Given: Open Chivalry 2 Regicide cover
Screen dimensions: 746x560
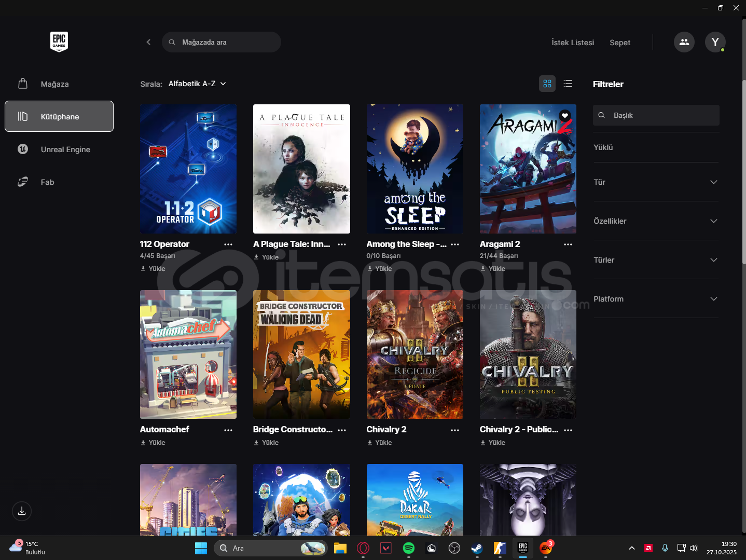Looking at the screenshot, I should 415,354.
